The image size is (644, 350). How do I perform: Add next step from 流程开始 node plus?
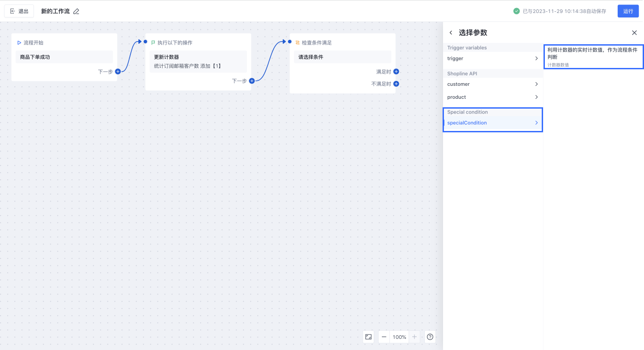tap(118, 72)
